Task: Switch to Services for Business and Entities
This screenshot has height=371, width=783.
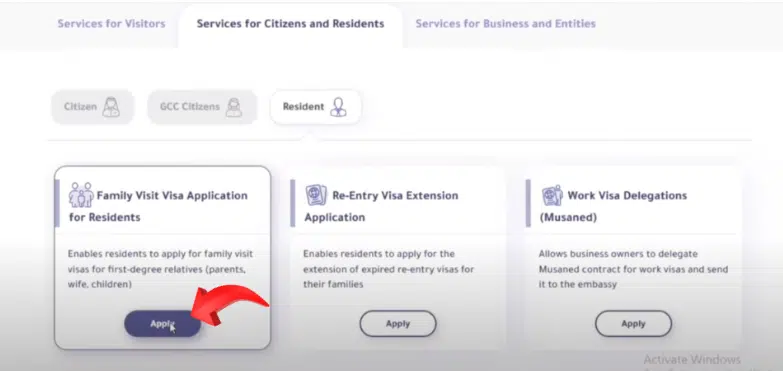Action: (x=505, y=23)
